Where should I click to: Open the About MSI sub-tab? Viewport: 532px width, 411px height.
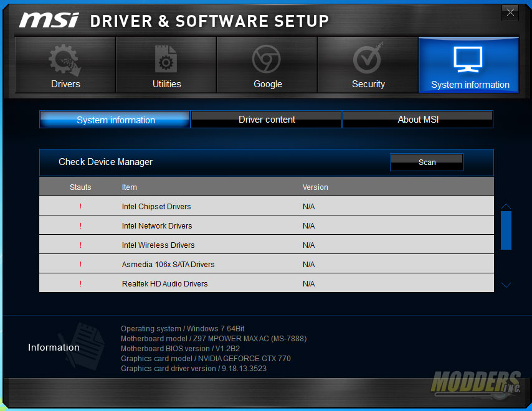click(417, 120)
